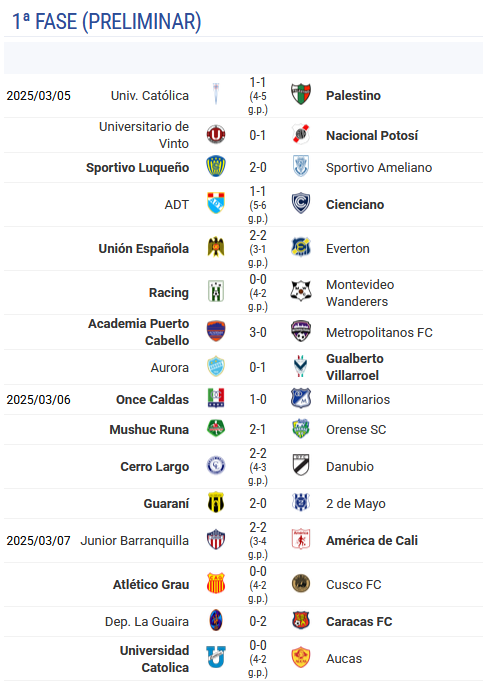This screenshot has width=483, height=682.
Task: Click the Universitario de Vinto crest
Action: tap(216, 134)
